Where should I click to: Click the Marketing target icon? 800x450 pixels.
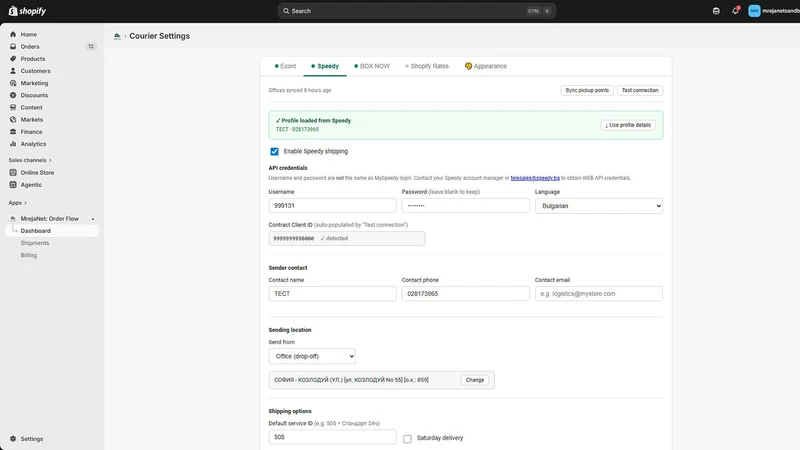click(x=13, y=83)
